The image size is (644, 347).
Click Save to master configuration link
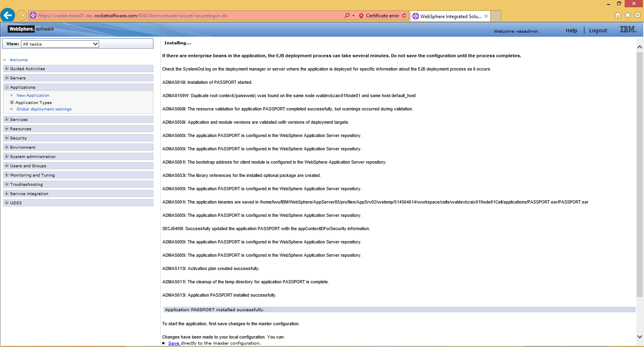(x=174, y=343)
